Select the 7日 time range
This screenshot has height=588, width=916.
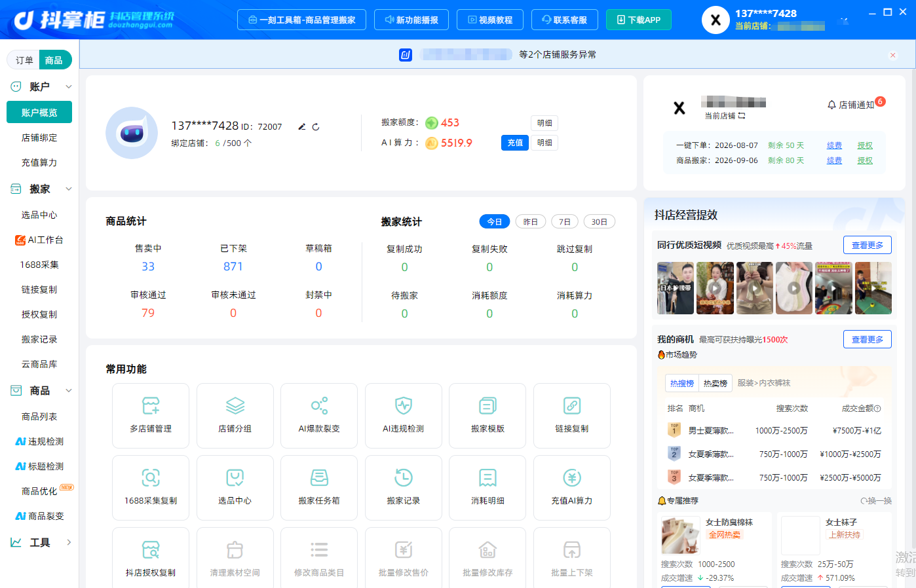[x=565, y=222]
